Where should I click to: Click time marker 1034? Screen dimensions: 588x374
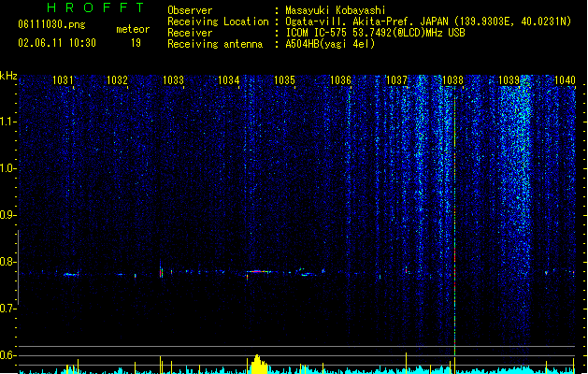pyautogui.click(x=229, y=80)
